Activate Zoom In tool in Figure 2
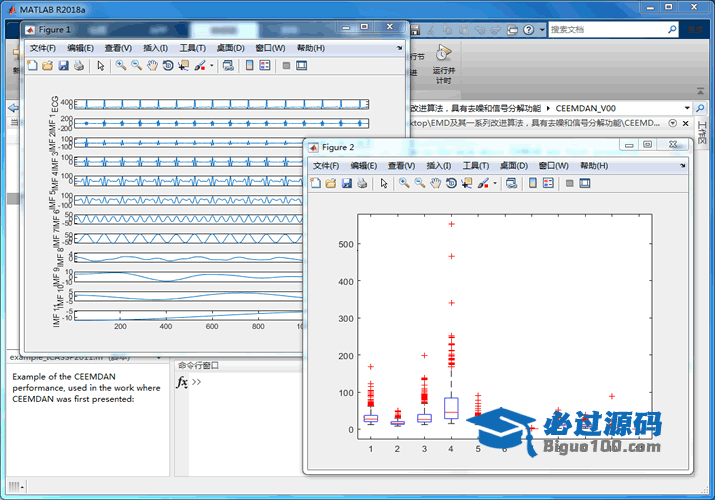Screen dimensions: 715x500 404,183
